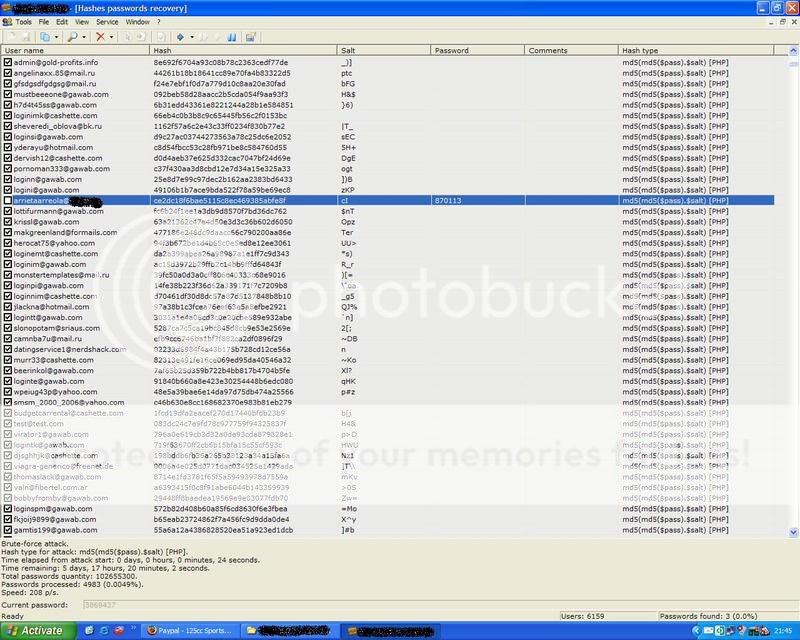Open the Tools menu
This screenshot has width=800, height=640.
(23, 22)
